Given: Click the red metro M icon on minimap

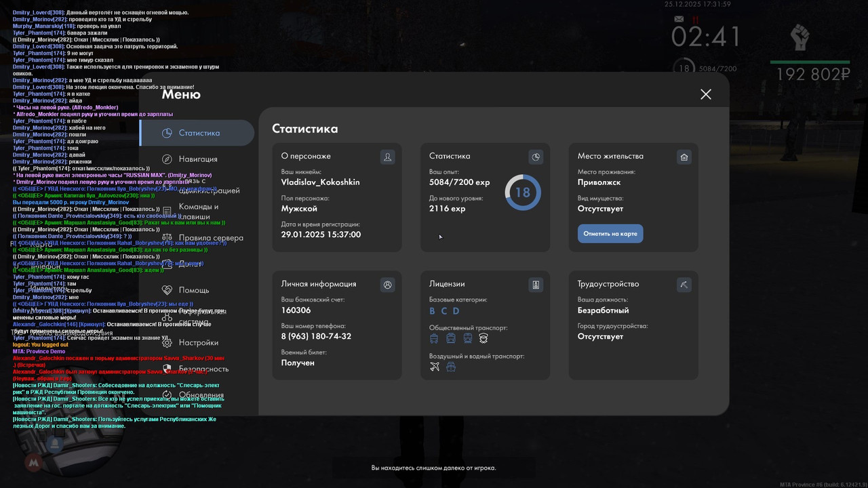Looking at the screenshot, I should 32,462.
